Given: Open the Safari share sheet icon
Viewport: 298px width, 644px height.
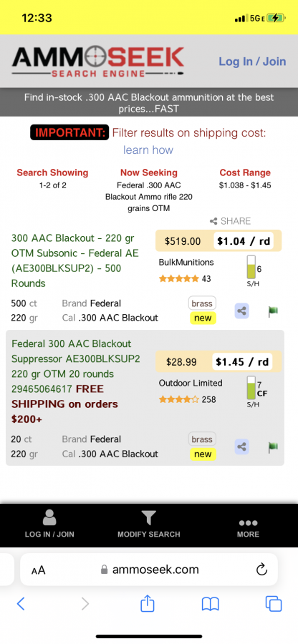Looking at the screenshot, I should 147,603.
